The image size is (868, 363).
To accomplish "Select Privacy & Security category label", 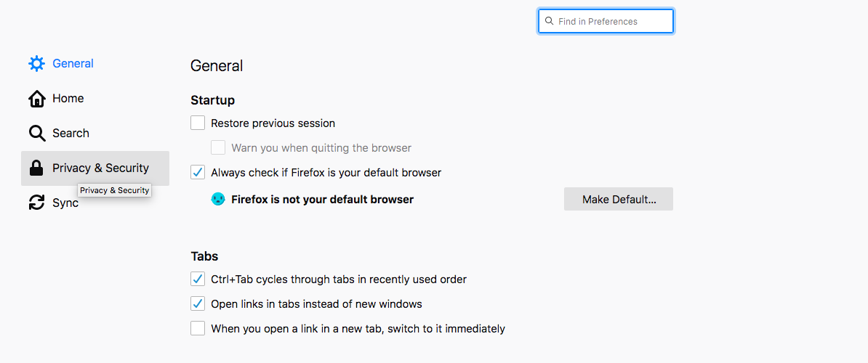I will [101, 168].
